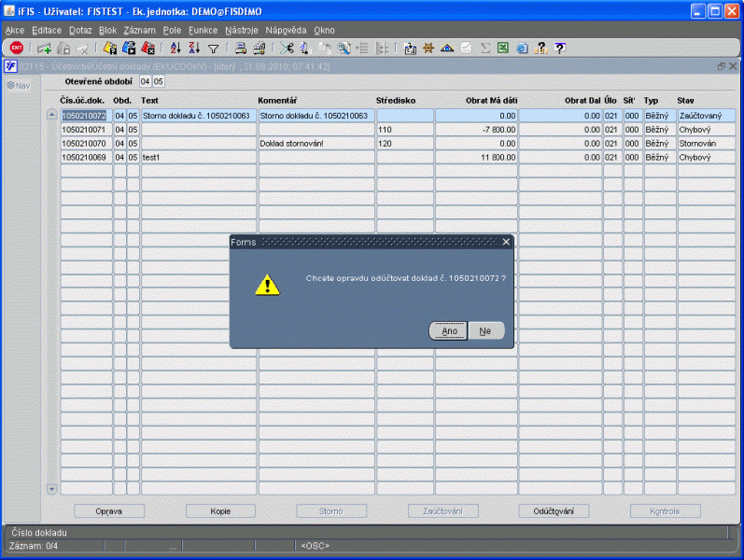
Task: Click the 'test1' text cell
Action: click(199, 157)
